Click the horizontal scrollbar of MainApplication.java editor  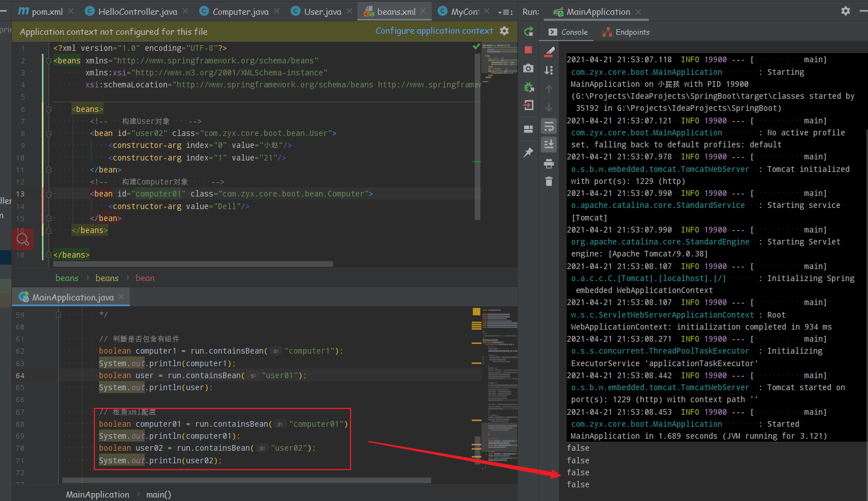pos(246,480)
